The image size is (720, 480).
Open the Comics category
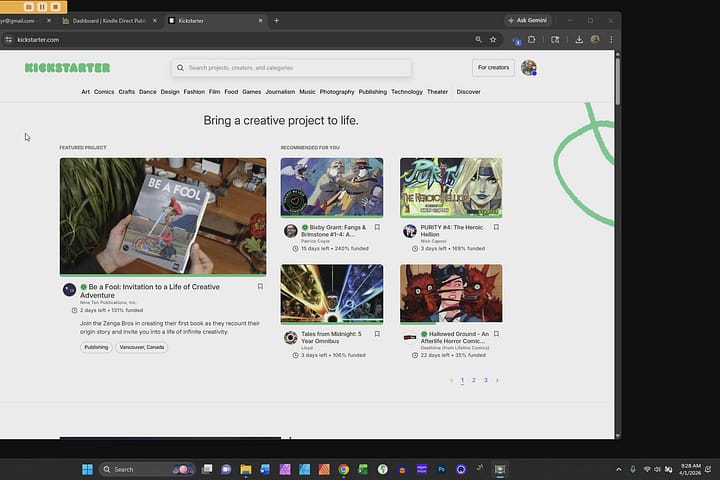[x=104, y=92]
